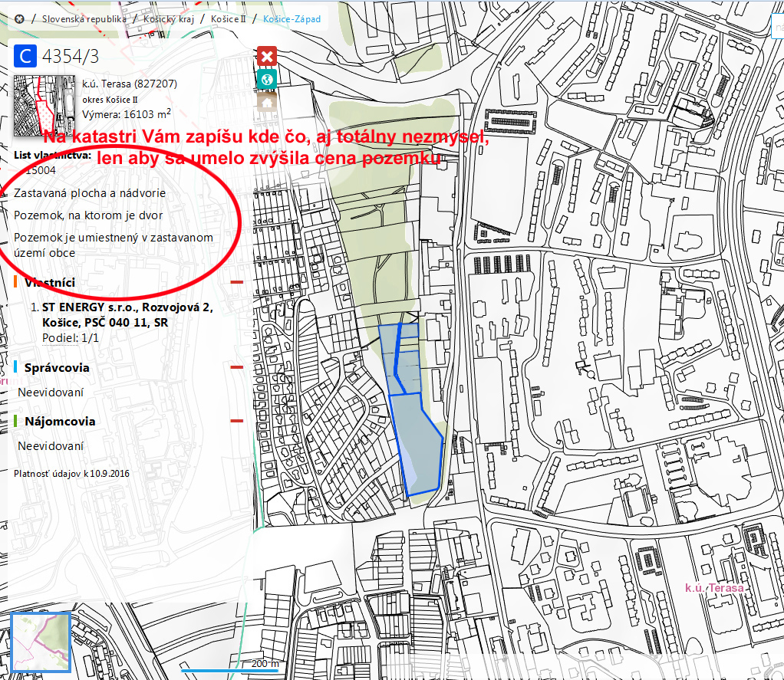Collapse the Správcovia section
The height and width of the screenshot is (680, 784).
[x=236, y=367]
